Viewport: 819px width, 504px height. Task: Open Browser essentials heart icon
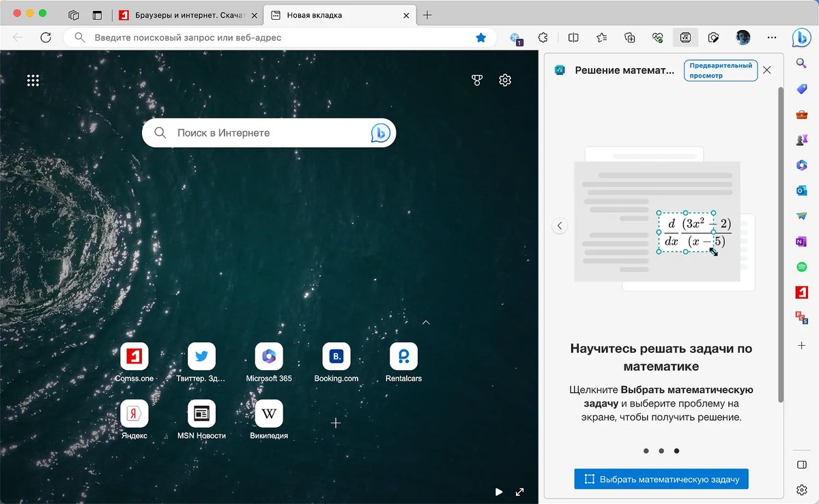click(x=658, y=38)
